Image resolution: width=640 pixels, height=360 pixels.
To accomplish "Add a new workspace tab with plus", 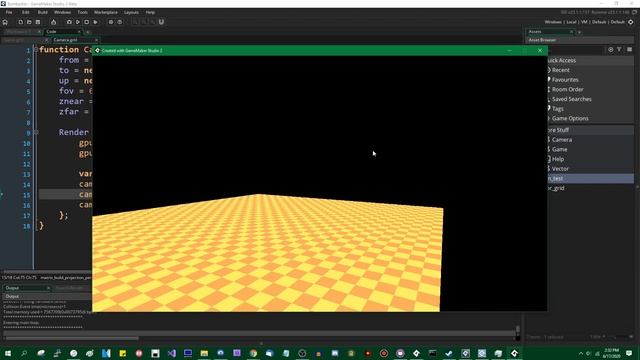I will pos(88,32).
